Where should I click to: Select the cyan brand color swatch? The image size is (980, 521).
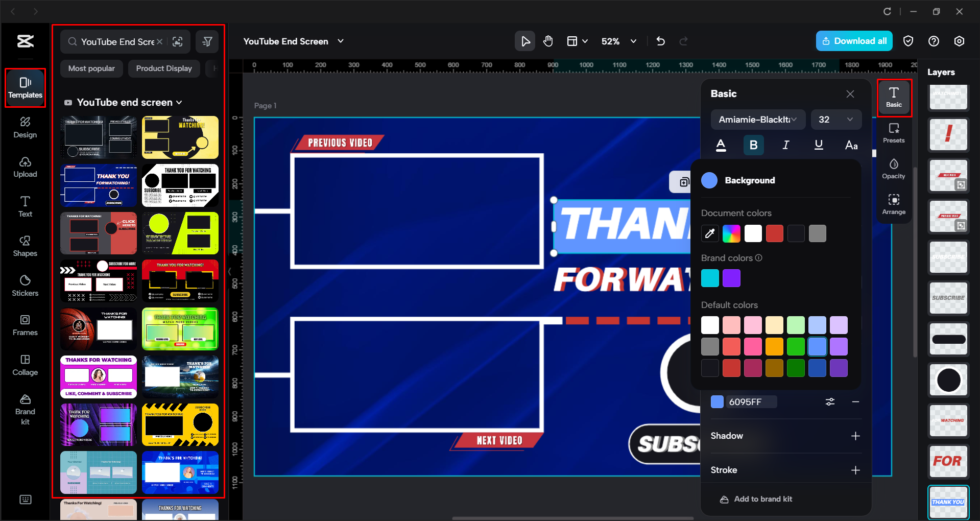pyautogui.click(x=709, y=278)
